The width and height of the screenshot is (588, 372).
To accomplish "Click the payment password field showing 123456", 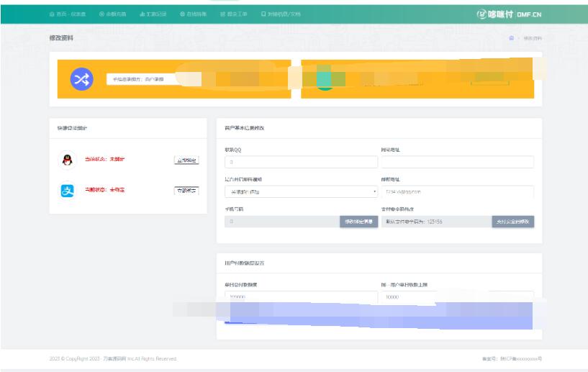I will 437,222.
